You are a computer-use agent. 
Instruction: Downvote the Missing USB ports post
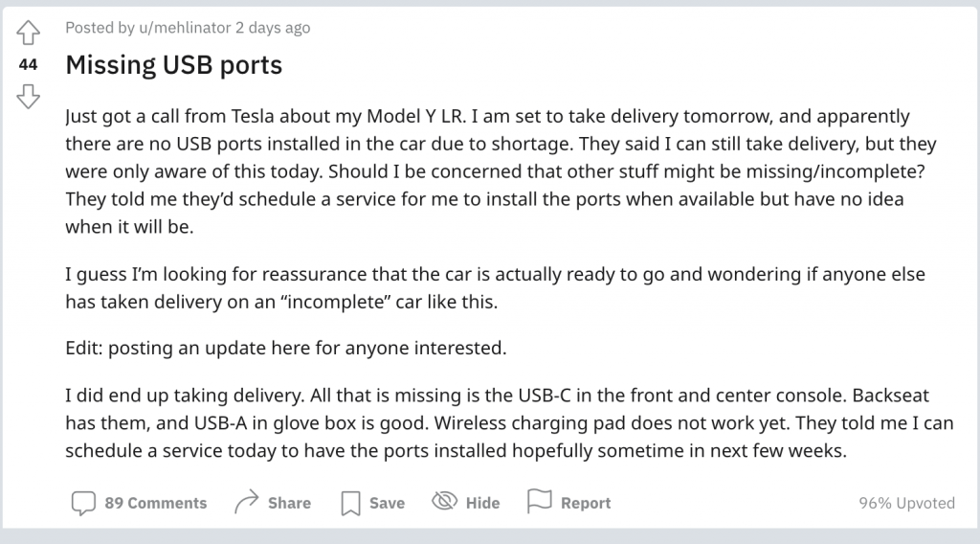[x=28, y=95]
